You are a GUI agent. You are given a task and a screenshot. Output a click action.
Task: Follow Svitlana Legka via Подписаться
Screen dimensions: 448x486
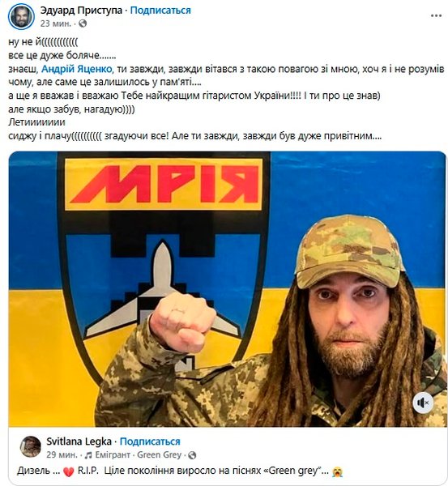150,441
